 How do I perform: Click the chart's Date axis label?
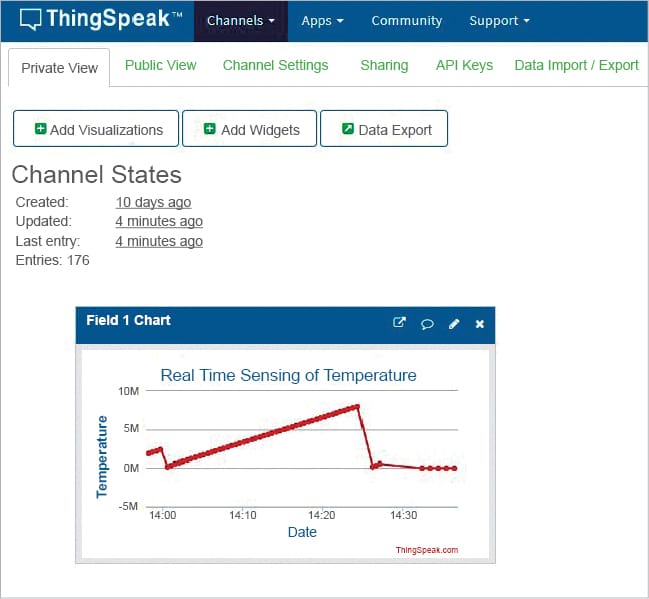pyautogui.click(x=302, y=532)
